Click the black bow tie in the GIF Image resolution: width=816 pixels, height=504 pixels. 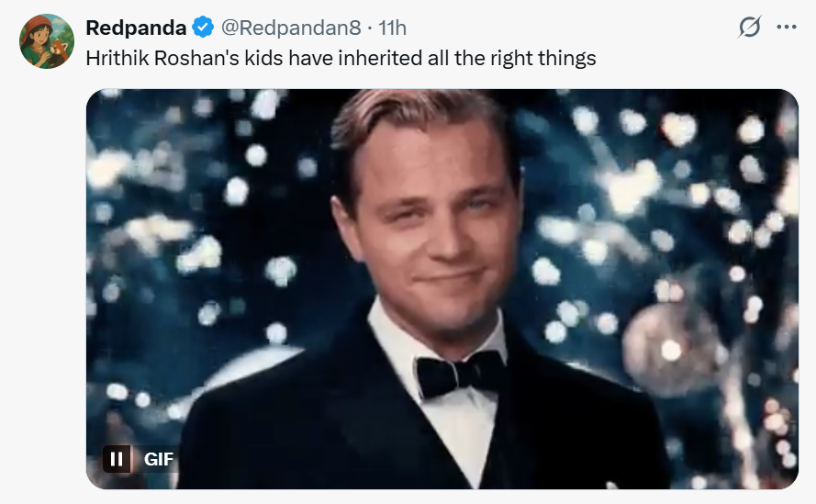459,374
